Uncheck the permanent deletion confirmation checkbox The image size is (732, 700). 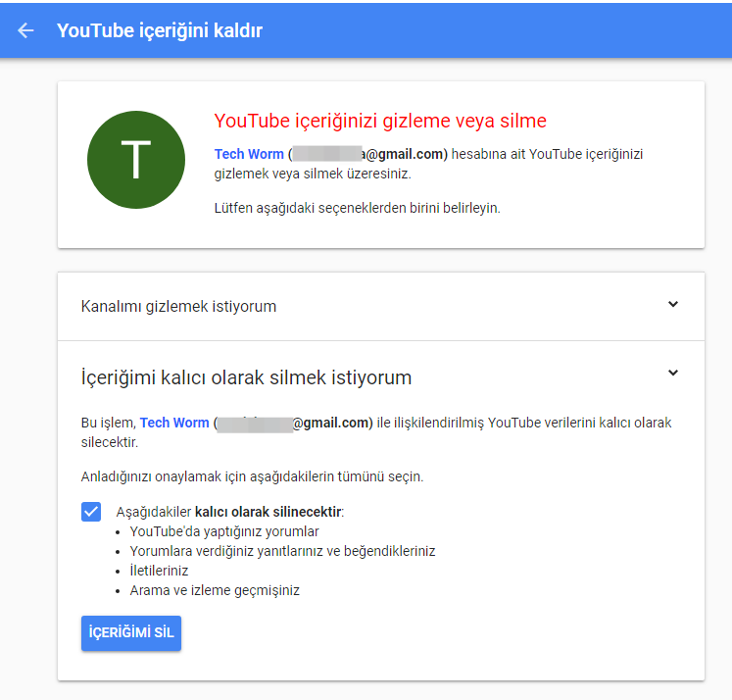tap(91, 512)
